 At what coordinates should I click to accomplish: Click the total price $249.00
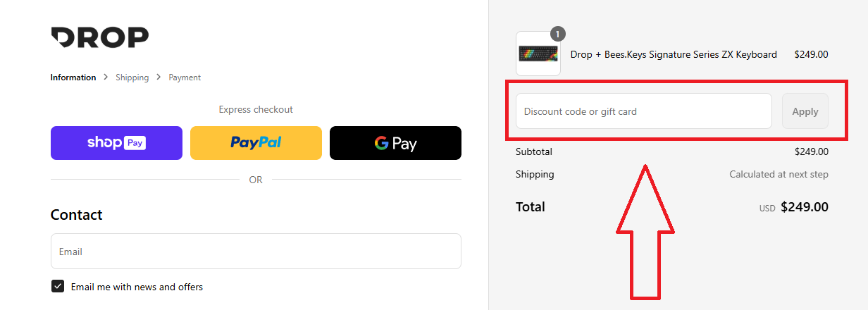805,207
